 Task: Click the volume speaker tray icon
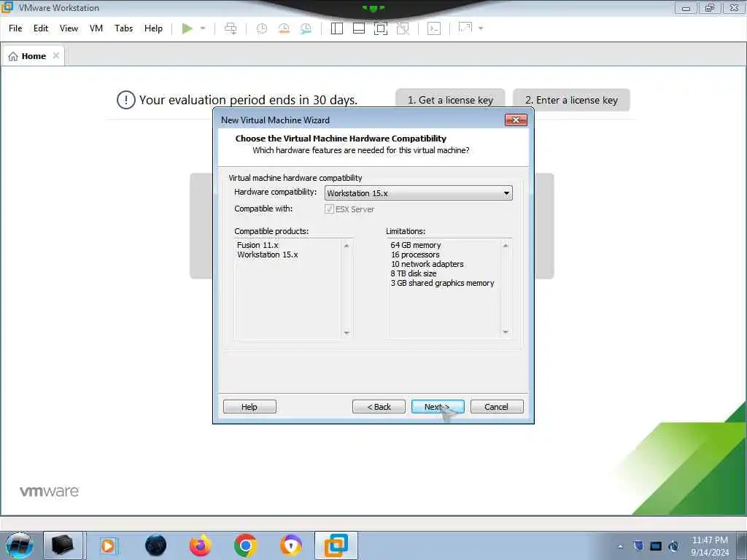tap(673, 546)
